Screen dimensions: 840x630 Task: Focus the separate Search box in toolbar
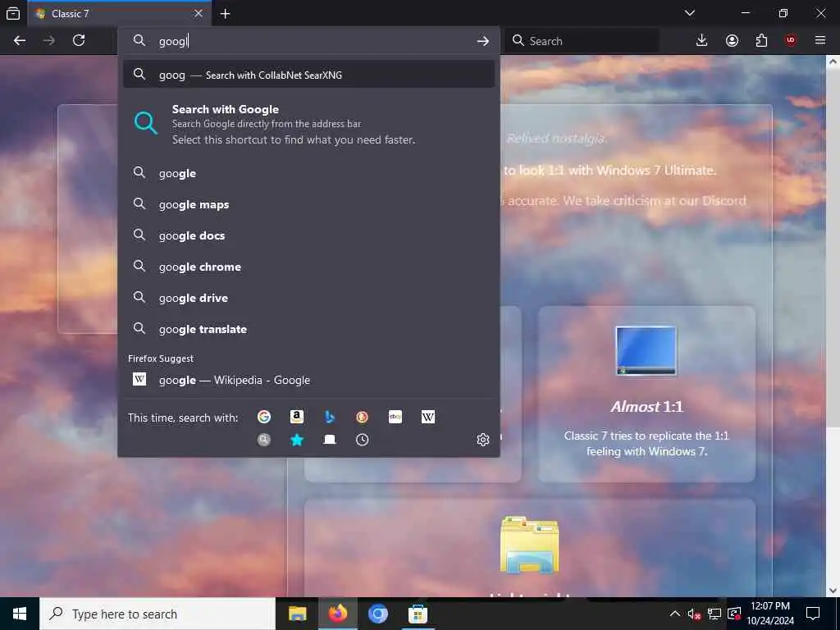[x=582, y=41]
